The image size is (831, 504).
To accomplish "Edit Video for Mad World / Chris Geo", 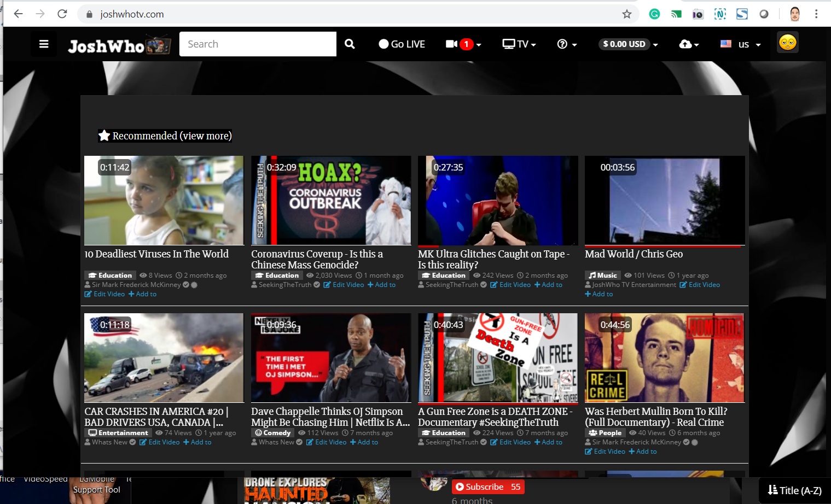I will click(700, 285).
